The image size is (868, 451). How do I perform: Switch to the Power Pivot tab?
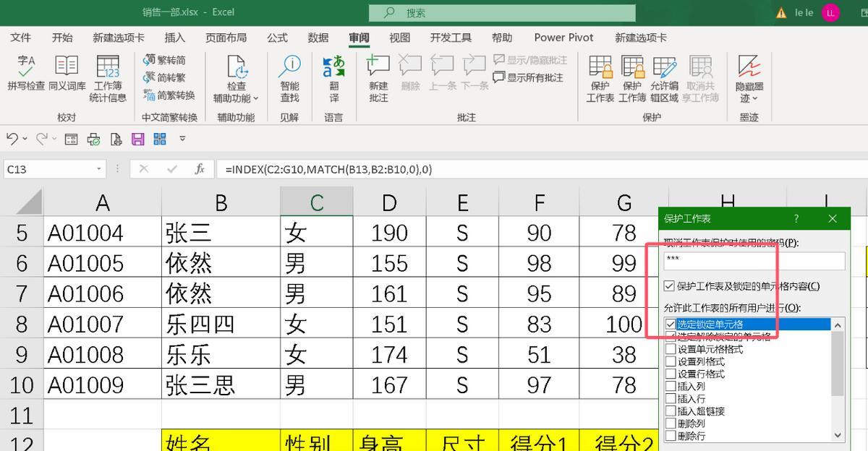click(x=563, y=38)
